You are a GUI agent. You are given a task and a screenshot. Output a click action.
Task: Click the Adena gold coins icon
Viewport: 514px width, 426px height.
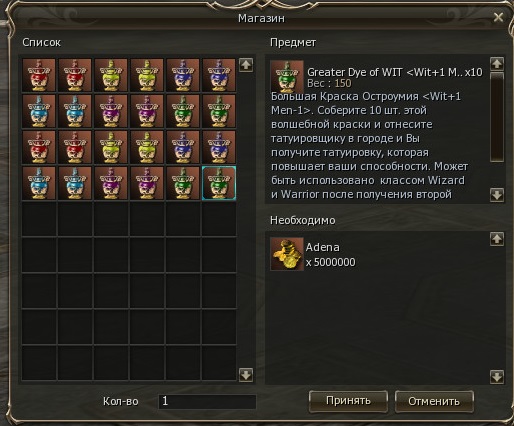287,254
